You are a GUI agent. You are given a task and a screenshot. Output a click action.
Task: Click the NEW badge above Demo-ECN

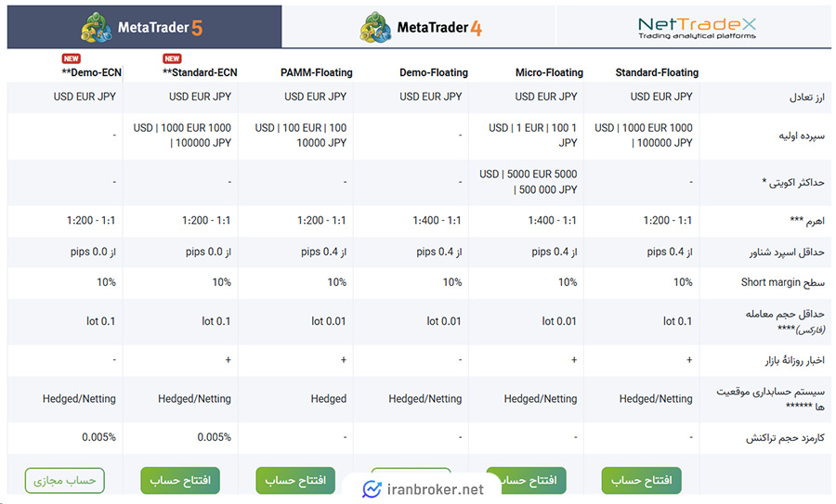[x=71, y=58]
